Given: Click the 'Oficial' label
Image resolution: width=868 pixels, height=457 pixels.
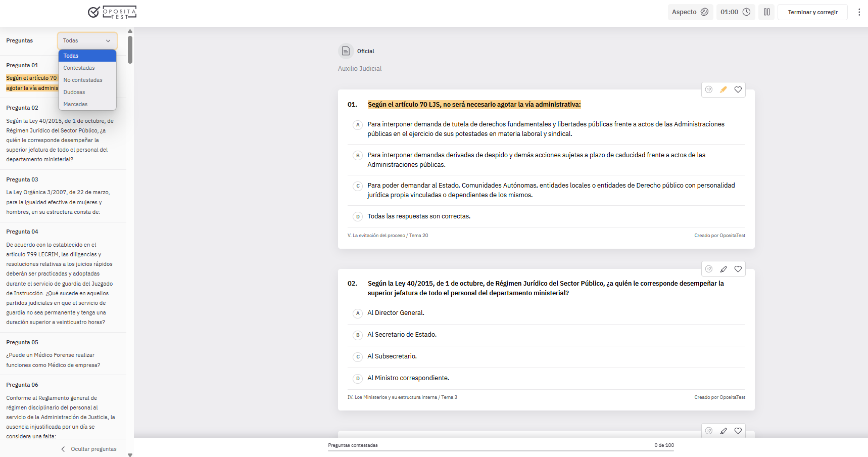Looking at the screenshot, I should [365, 51].
